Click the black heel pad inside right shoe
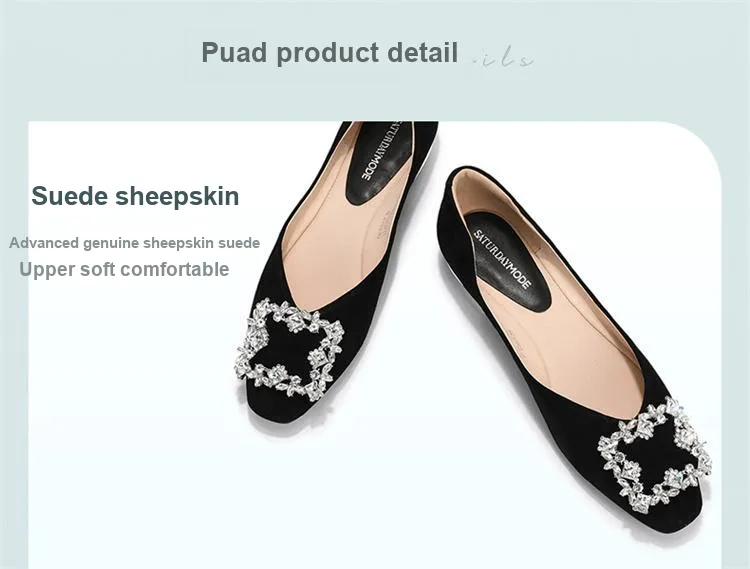This screenshot has width=750, height=569. [506, 262]
